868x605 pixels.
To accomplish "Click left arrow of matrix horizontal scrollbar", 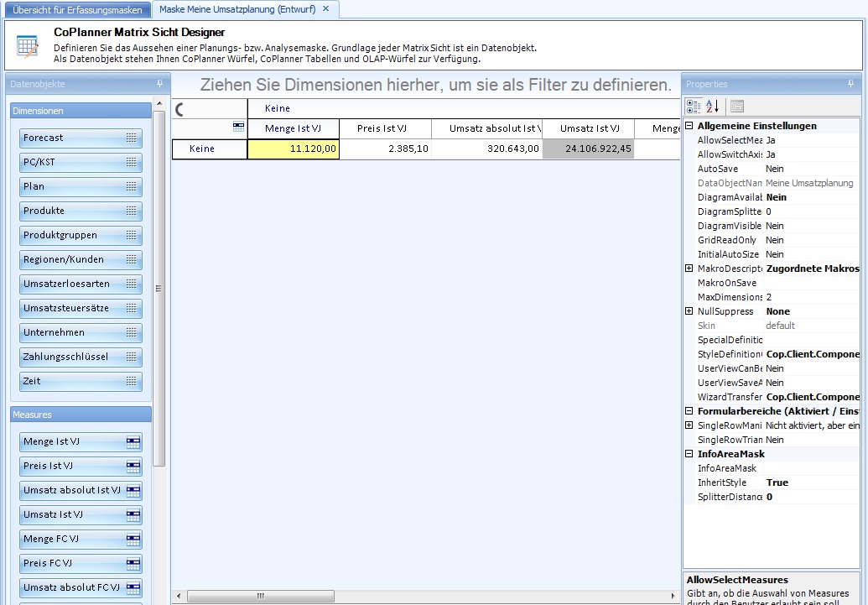I will pyautogui.click(x=179, y=596).
